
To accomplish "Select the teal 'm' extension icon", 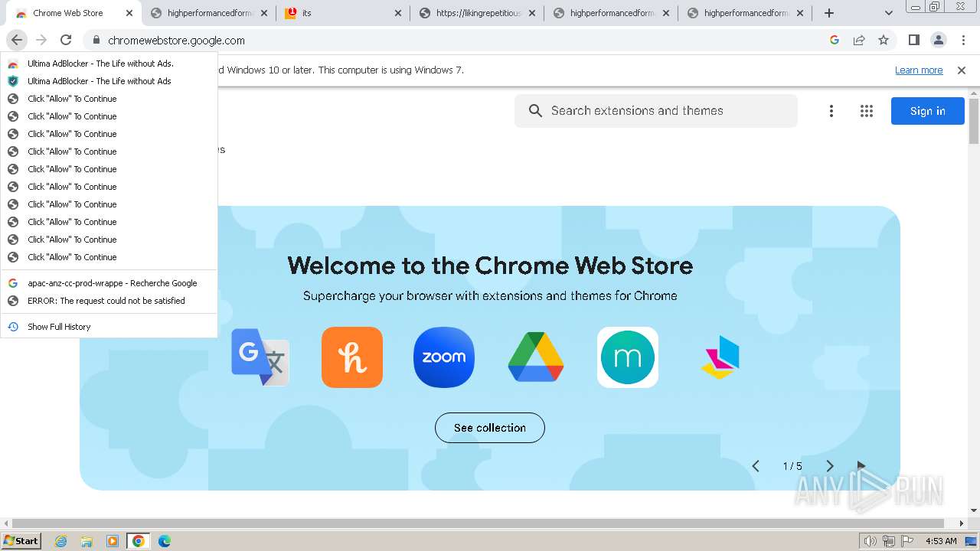I will pos(628,357).
